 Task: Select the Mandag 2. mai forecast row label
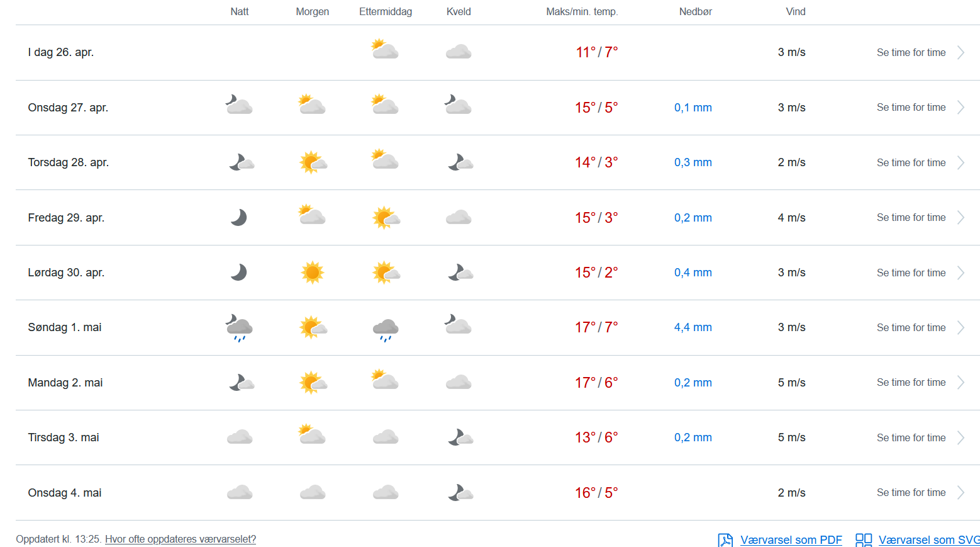tap(65, 383)
